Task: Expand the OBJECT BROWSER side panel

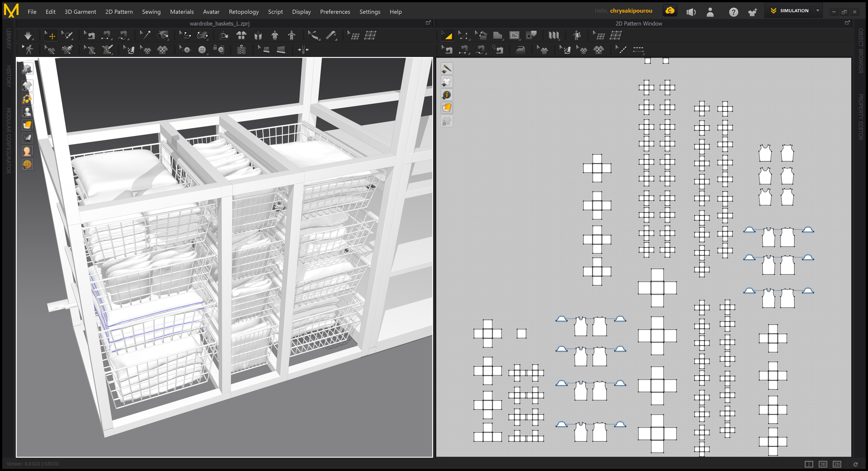Action: (860, 51)
